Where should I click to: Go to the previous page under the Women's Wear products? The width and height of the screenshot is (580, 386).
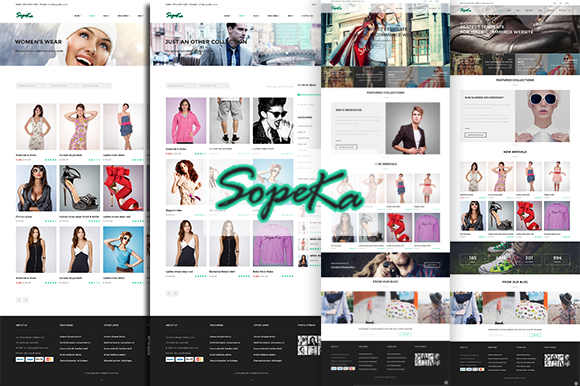[x=19, y=300]
